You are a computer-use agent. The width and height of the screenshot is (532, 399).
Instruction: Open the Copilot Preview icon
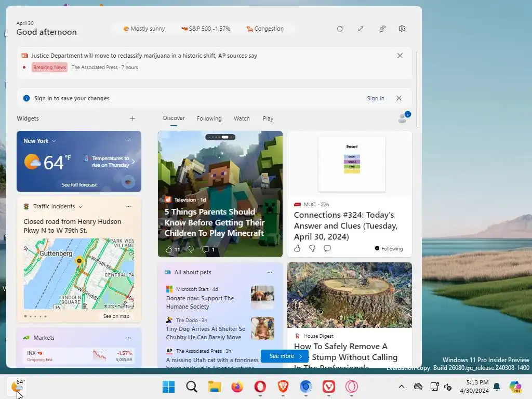coord(515,387)
